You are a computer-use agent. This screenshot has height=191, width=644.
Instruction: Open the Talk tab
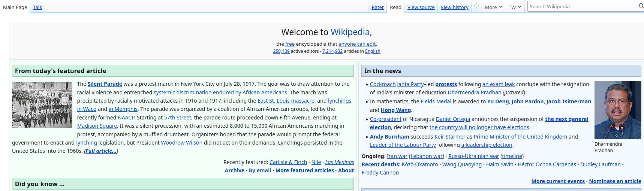pyautogui.click(x=37, y=7)
